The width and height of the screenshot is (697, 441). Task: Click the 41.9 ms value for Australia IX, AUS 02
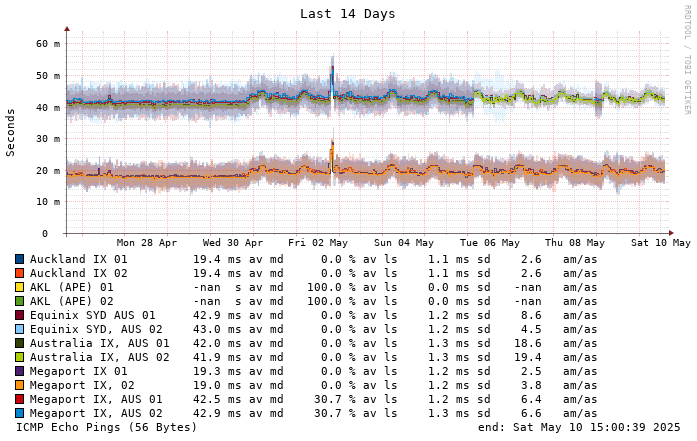216,357
